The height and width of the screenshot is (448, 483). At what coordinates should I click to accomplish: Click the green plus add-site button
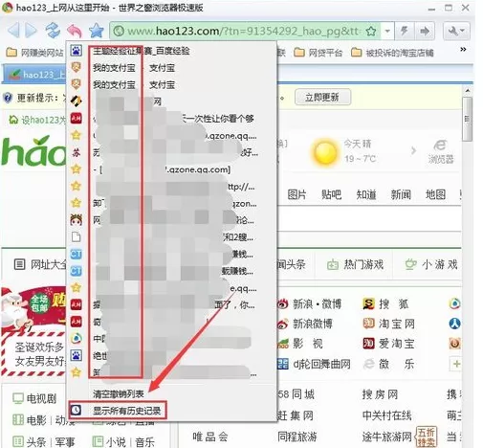click(456, 364)
